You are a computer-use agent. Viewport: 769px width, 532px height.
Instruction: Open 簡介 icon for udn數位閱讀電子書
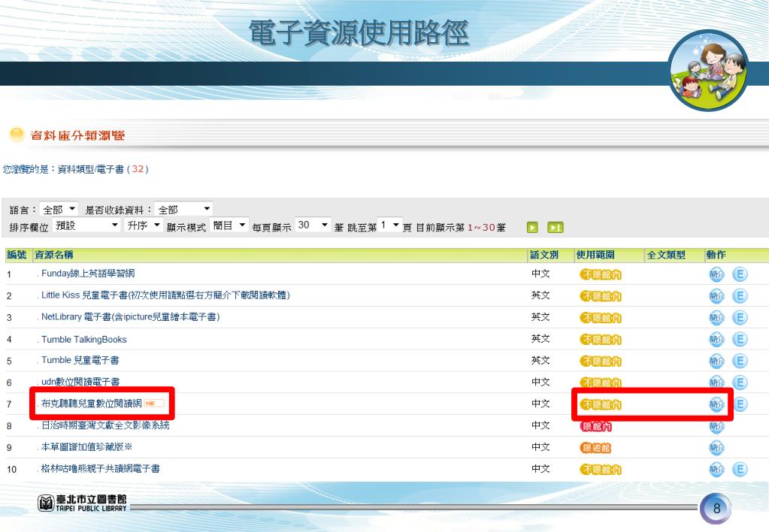716,382
